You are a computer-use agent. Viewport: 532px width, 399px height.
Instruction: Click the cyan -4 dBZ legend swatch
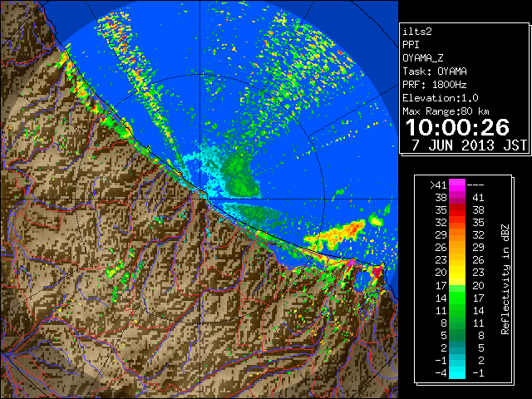pos(457,373)
